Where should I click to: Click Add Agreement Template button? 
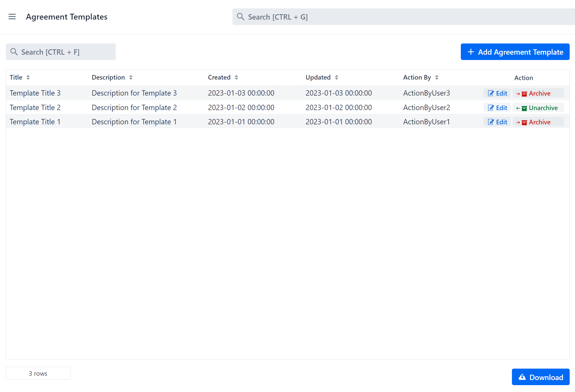[515, 52]
